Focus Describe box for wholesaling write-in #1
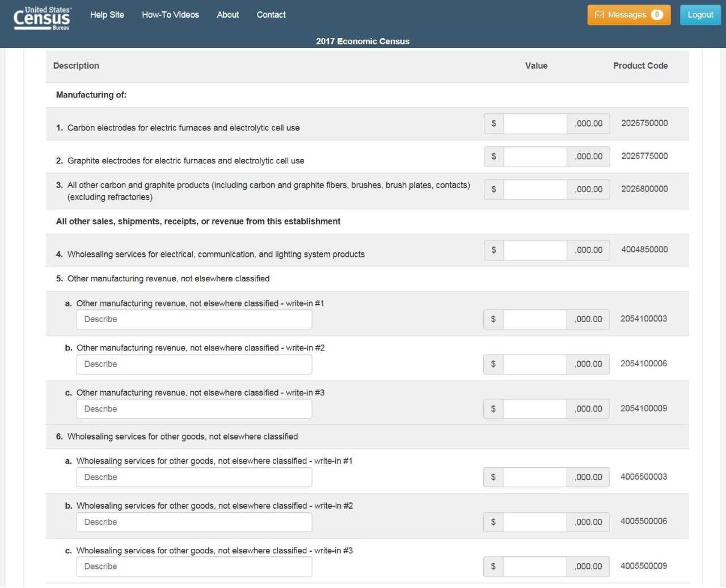The image size is (726, 588). point(194,477)
